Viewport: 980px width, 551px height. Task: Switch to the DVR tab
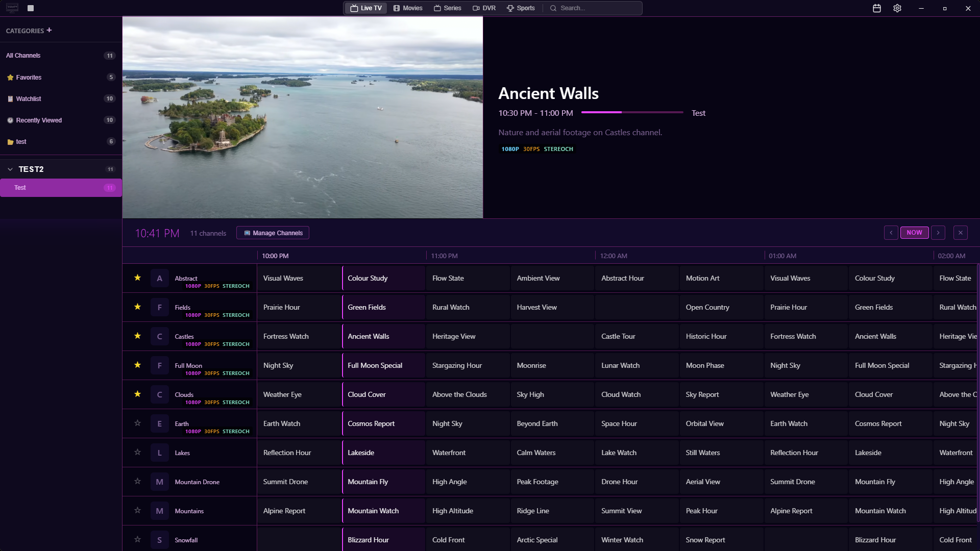484,8
